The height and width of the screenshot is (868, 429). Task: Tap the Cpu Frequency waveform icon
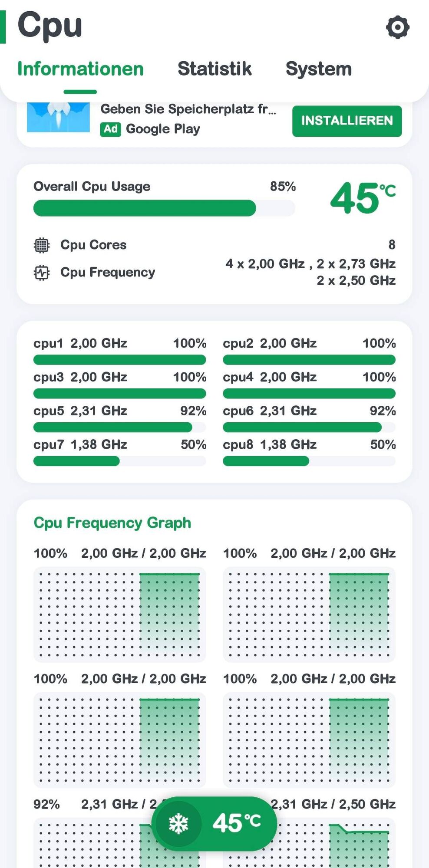(x=42, y=273)
